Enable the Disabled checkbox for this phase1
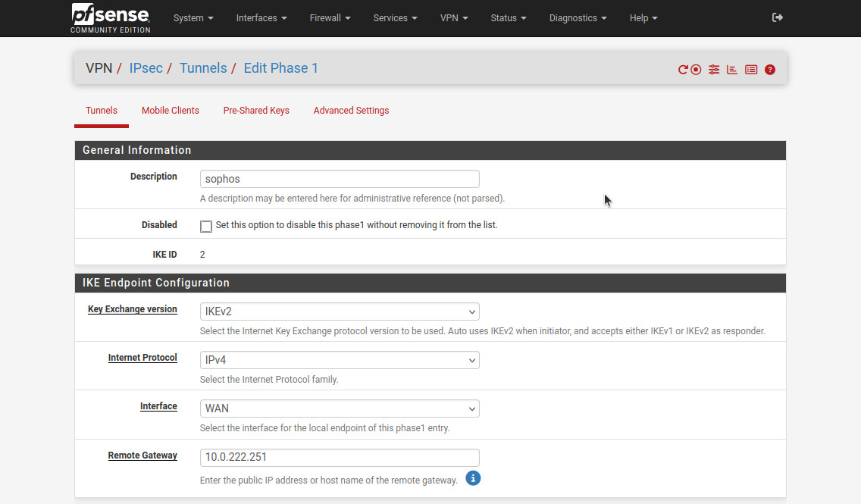Image resolution: width=861 pixels, height=504 pixels. tap(206, 226)
